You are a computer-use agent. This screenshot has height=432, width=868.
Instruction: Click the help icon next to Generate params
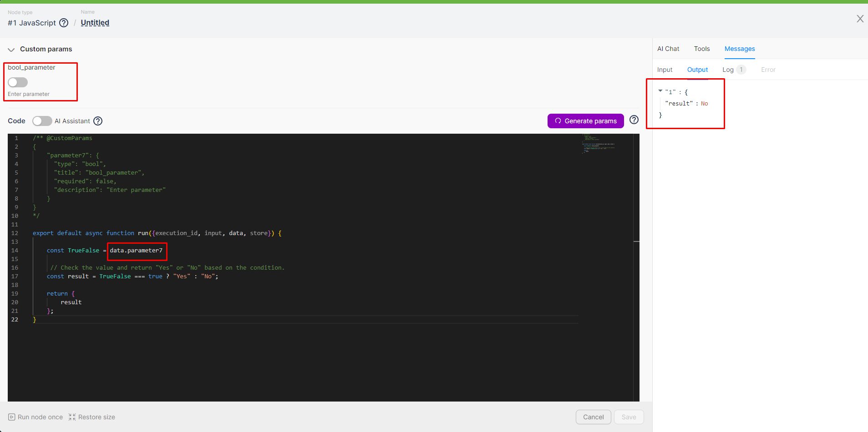634,120
